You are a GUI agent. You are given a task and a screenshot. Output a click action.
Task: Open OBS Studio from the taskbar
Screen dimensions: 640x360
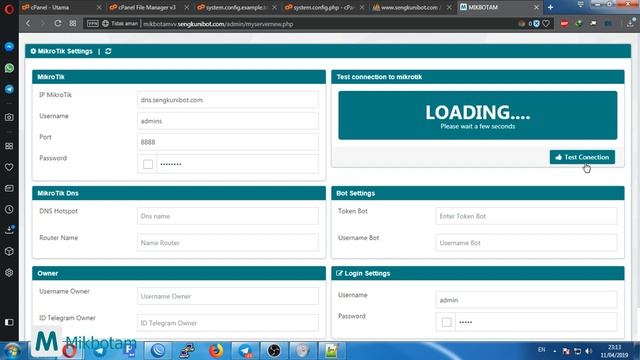point(274,351)
